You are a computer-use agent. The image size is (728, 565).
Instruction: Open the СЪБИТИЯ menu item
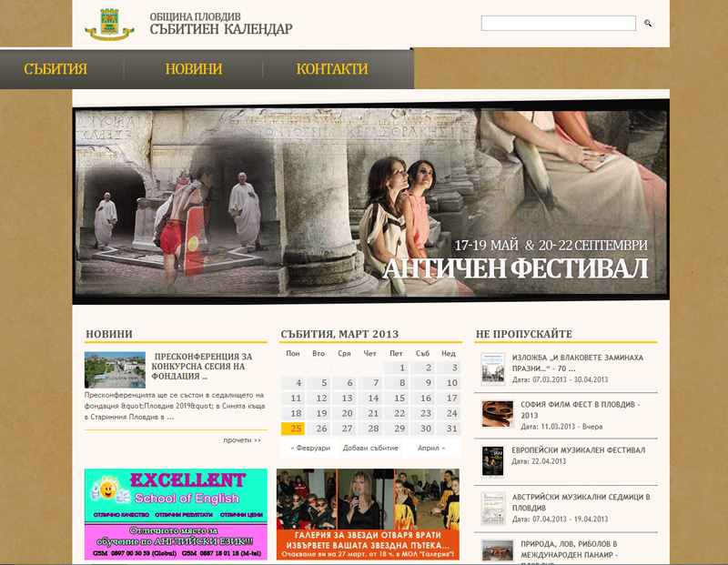[56, 69]
